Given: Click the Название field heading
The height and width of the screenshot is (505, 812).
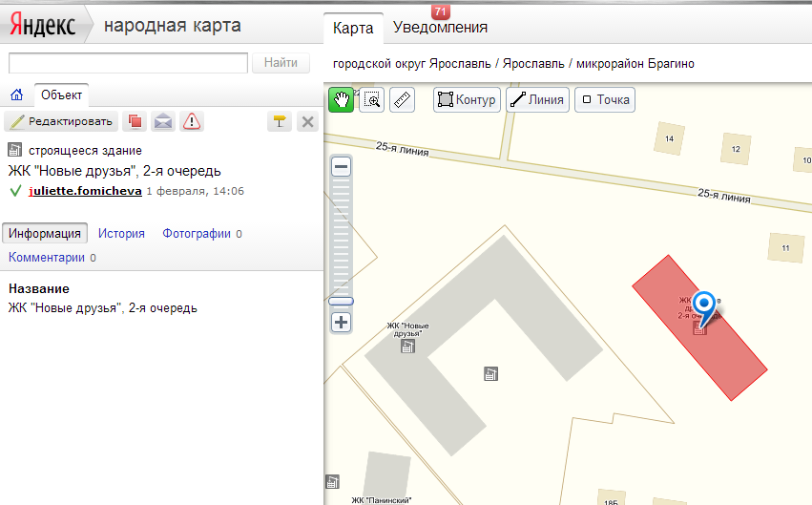Looking at the screenshot, I should (x=39, y=288).
